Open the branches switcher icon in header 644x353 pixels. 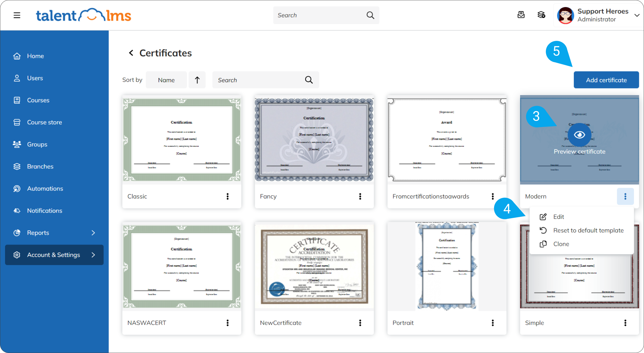point(541,15)
